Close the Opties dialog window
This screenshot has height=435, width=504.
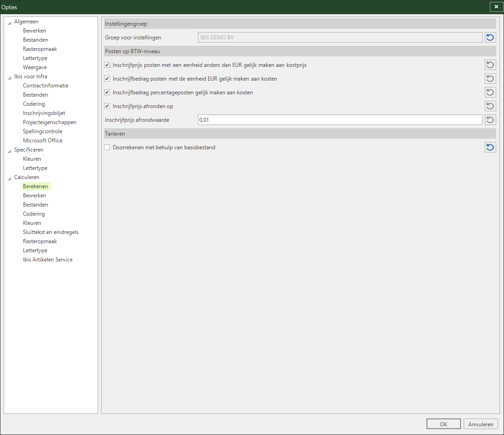point(496,7)
